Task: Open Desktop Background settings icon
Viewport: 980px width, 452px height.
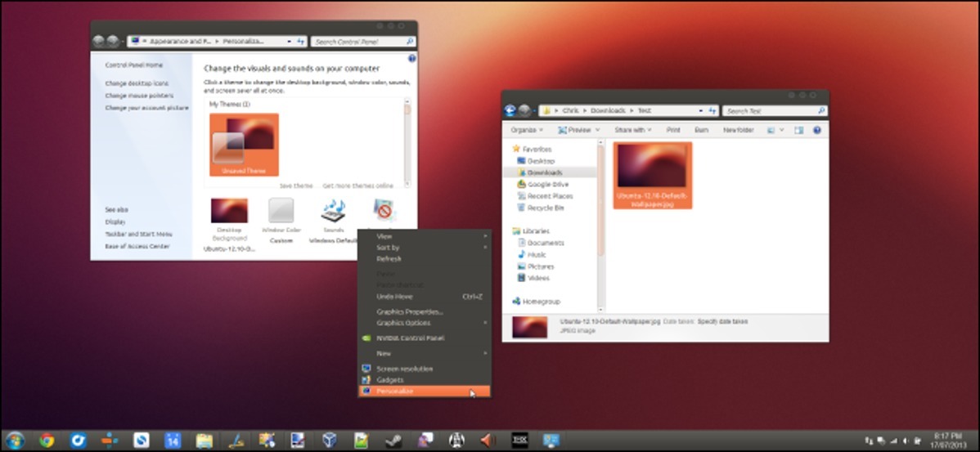Action: pyautogui.click(x=229, y=211)
